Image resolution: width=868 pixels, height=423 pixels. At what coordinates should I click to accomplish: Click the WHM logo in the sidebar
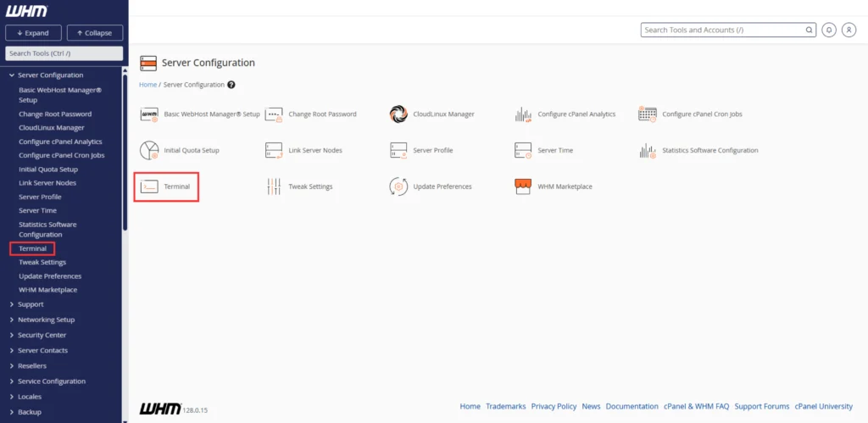(26, 11)
